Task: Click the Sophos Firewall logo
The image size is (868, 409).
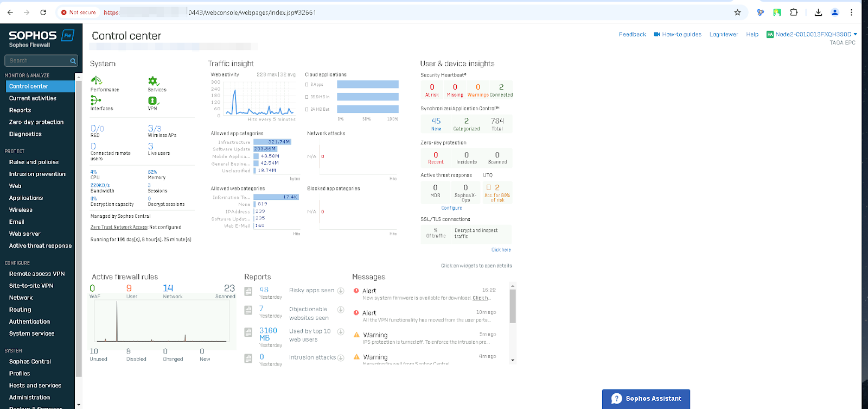Action: (x=41, y=39)
